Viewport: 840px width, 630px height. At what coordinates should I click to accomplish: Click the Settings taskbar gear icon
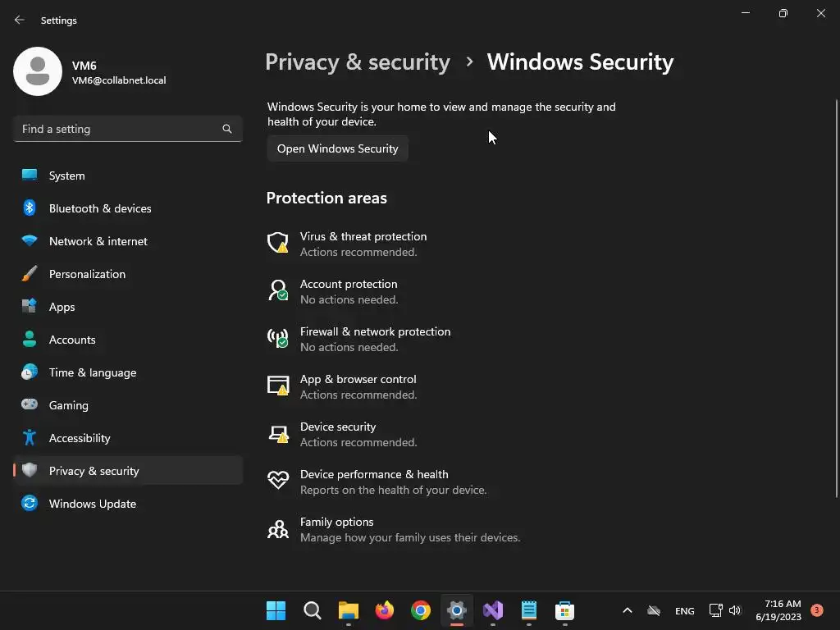tap(456, 610)
